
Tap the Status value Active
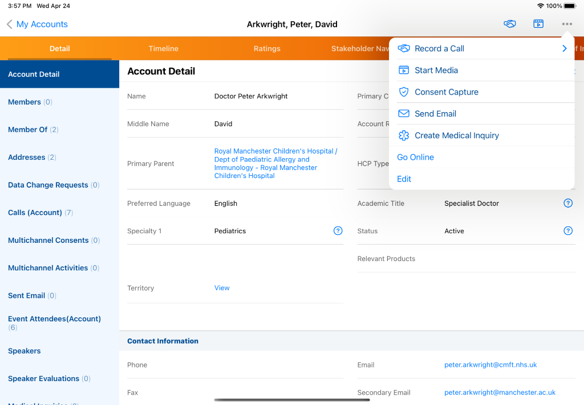[454, 231]
